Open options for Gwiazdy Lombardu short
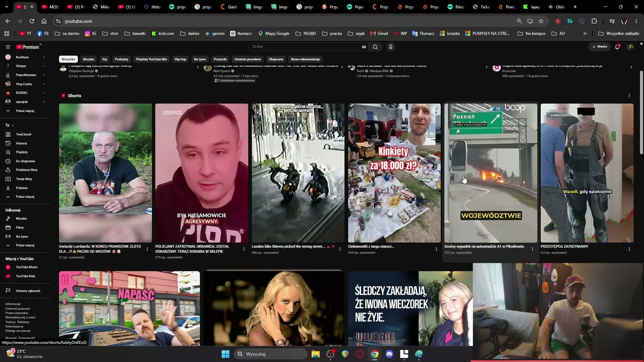This screenshot has width=644, height=362. (x=147, y=249)
